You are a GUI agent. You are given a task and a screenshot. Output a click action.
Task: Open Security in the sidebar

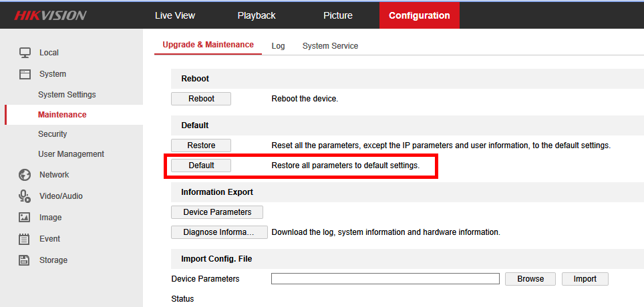coord(52,134)
